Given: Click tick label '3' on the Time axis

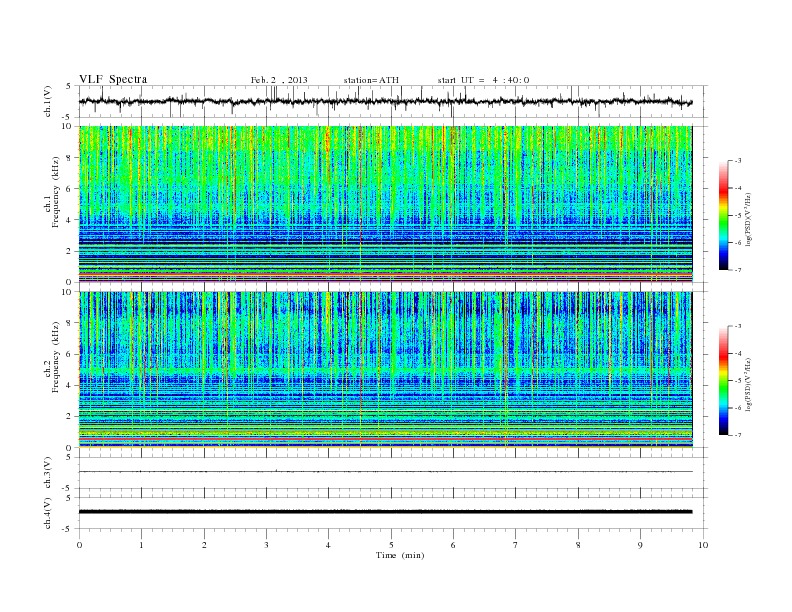Looking at the screenshot, I should click(266, 545).
